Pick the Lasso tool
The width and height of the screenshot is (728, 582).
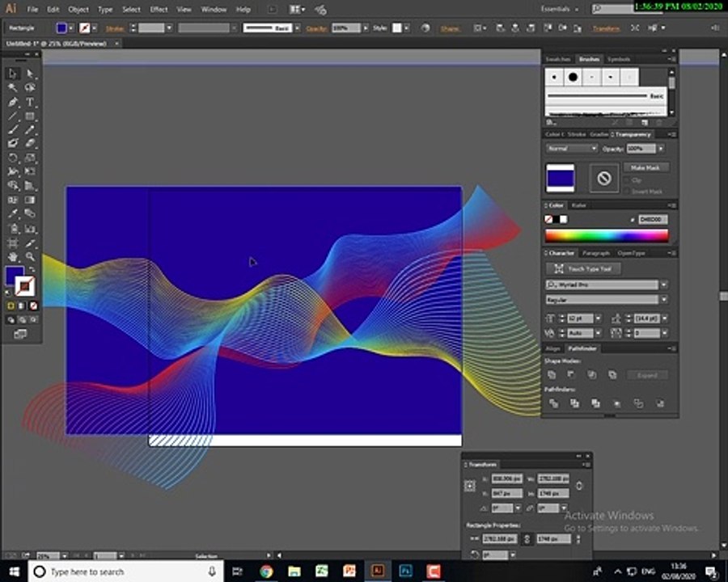pos(30,87)
